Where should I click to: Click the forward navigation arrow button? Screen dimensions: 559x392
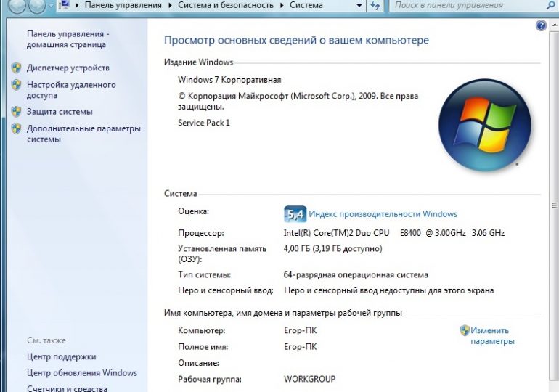tap(37, 6)
